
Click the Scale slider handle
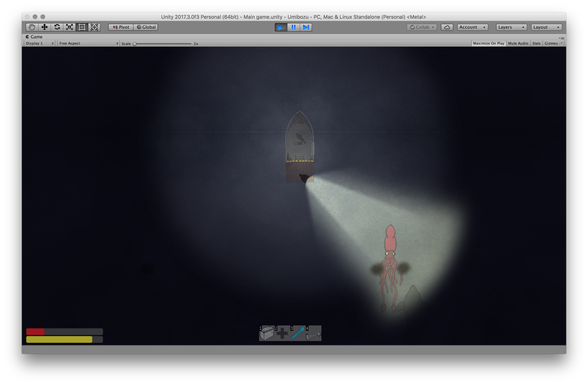(135, 44)
